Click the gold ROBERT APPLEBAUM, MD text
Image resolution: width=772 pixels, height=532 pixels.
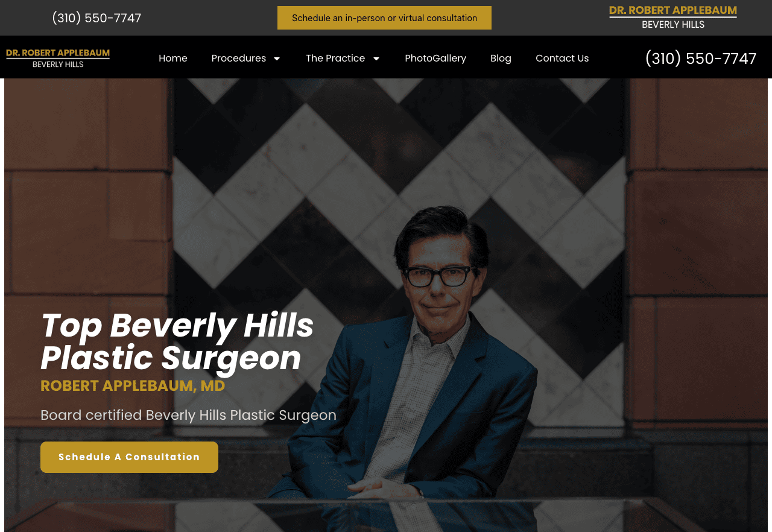click(133, 386)
